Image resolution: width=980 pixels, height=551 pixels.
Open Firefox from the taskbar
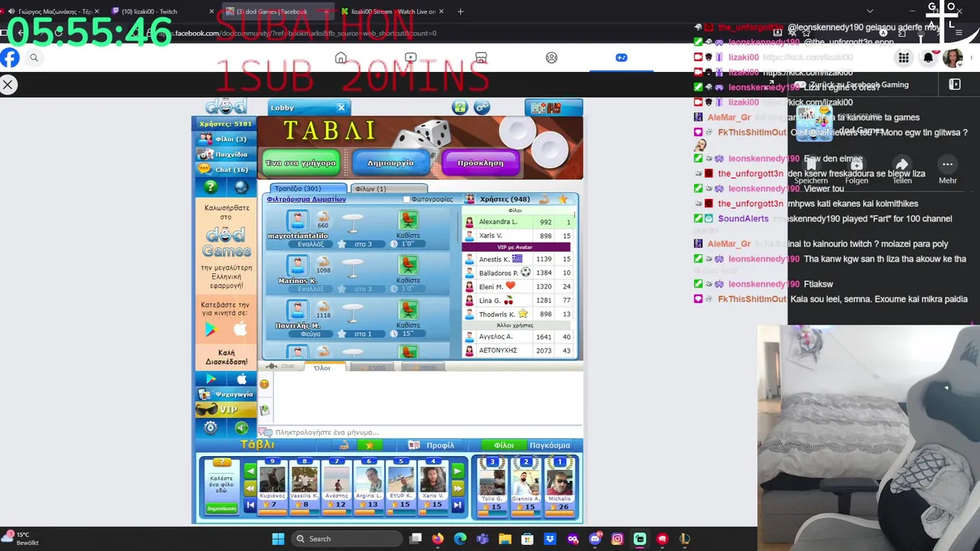(x=437, y=539)
